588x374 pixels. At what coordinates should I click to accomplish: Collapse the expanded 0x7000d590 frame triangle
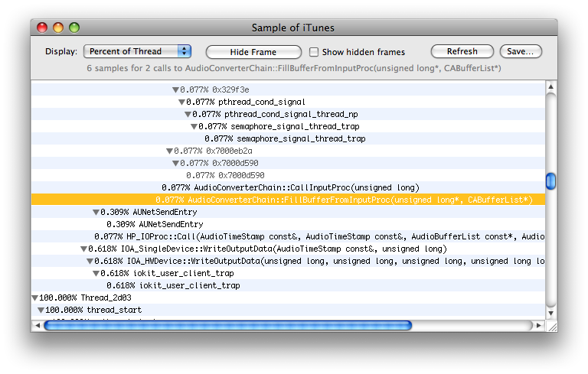tap(175, 164)
